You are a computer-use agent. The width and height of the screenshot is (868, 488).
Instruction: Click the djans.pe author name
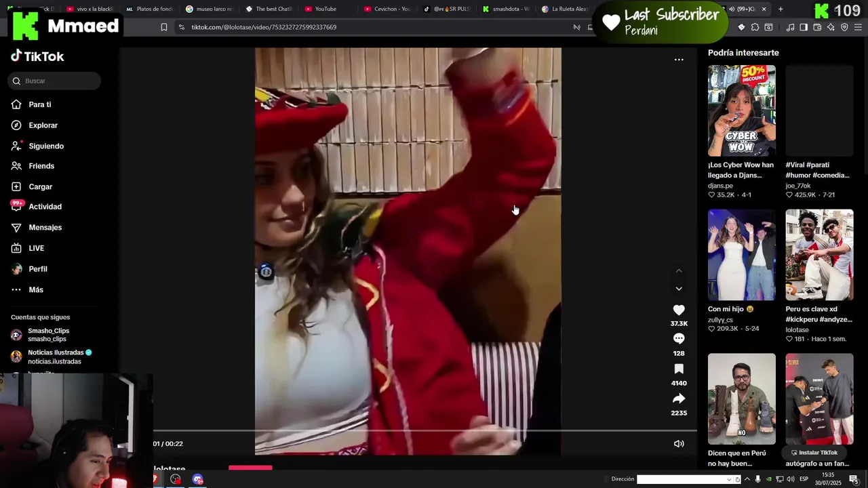(720, 186)
